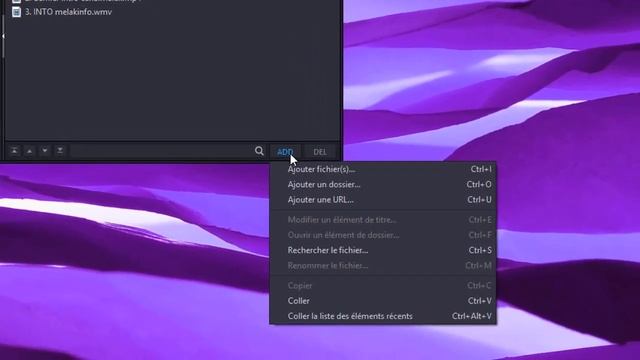Click the playlist search input field
The height and width of the screenshot is (360, 640).
(162, 151)
